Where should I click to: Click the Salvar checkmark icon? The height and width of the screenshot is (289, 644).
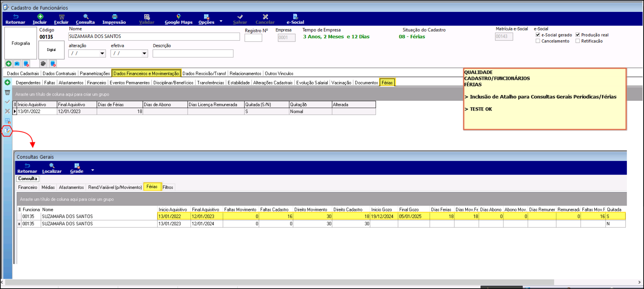point(240,17)
